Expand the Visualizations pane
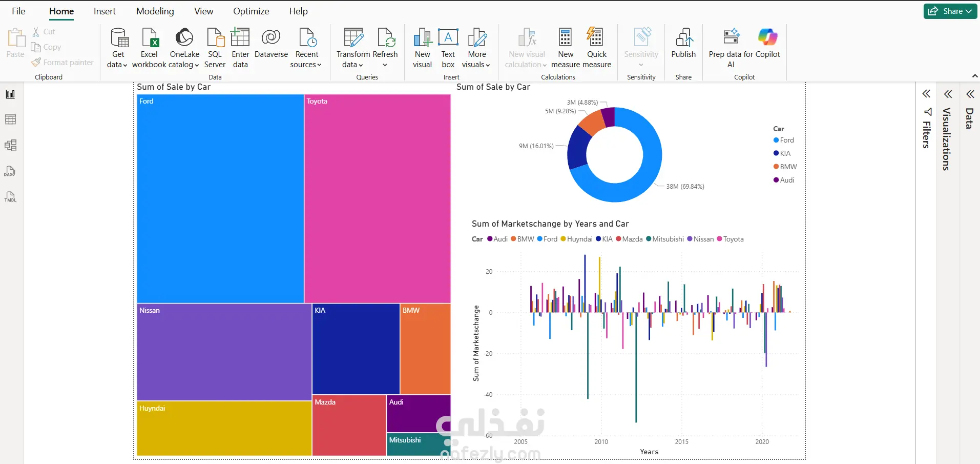The height and width of the screenshot is (464, 980). click(948, 94)
